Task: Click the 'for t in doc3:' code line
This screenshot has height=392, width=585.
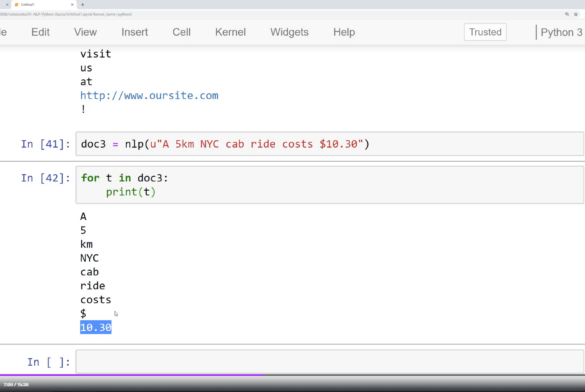Action: click(125, 178)
